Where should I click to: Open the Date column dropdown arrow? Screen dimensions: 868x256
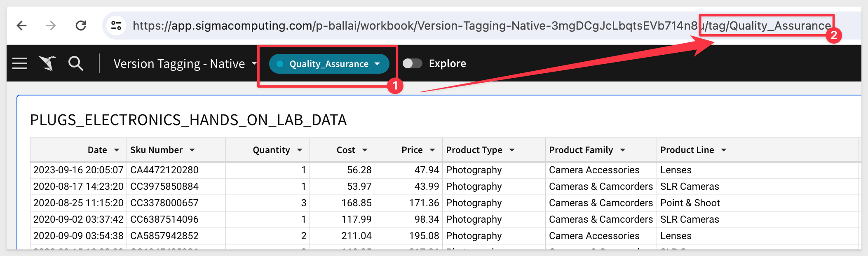117,150
